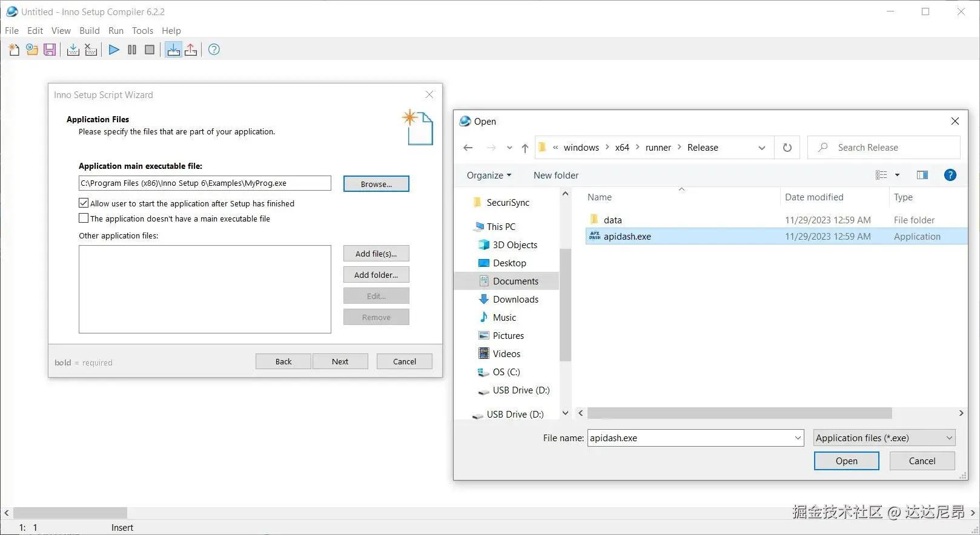Open the File menu

click(12, 30)
